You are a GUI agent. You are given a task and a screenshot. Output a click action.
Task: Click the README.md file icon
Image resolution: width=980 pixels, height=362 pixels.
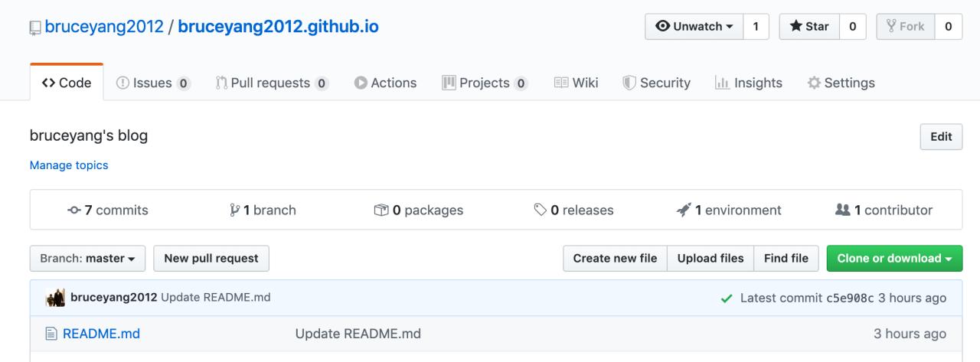(51, 334)
